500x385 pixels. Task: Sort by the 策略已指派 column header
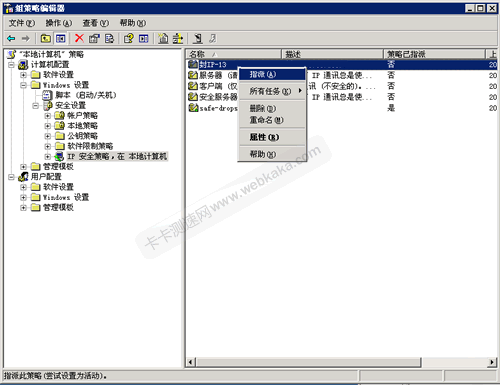434,54
